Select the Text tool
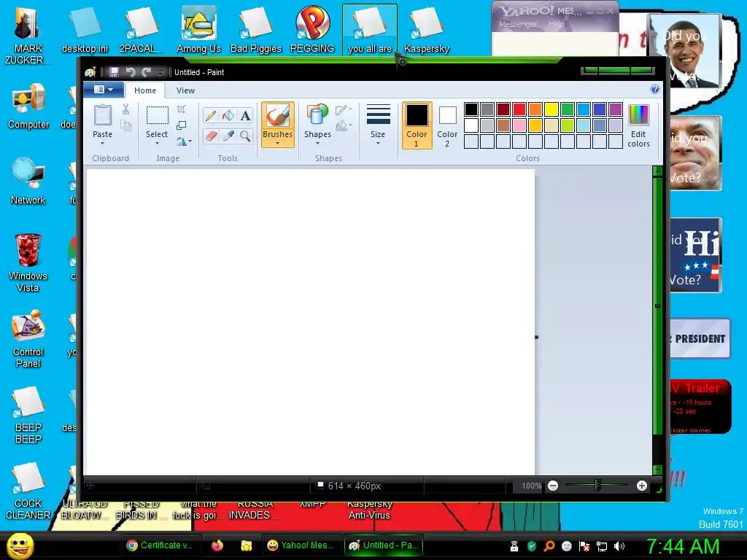 click(x=245, y=116)
